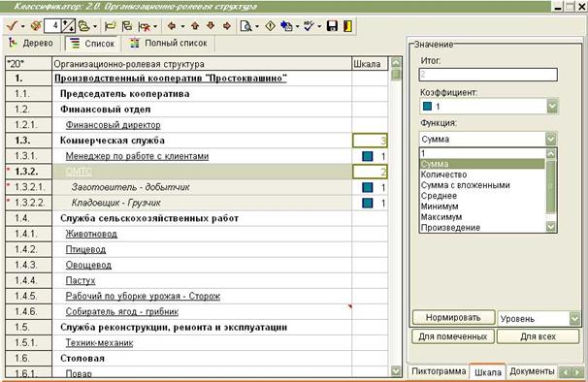This screenshot has width=588, height=382.
Task: Open the Шкала tab at the bottom
Action: 488,372
